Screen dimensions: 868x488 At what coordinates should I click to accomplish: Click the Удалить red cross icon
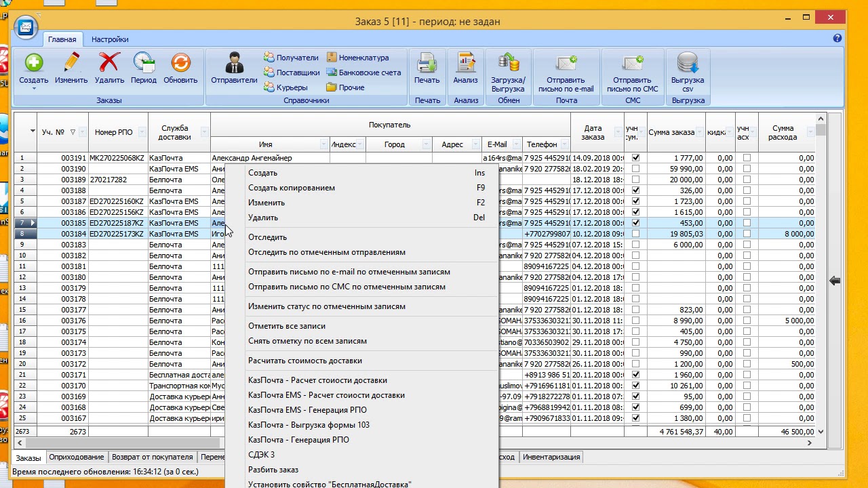tap(109, 63)
